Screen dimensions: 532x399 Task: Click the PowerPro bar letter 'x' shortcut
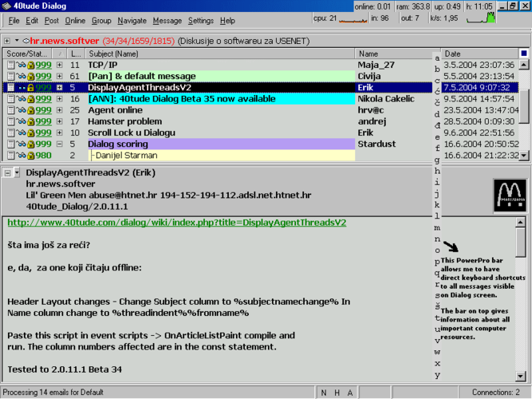pos(437,363)
